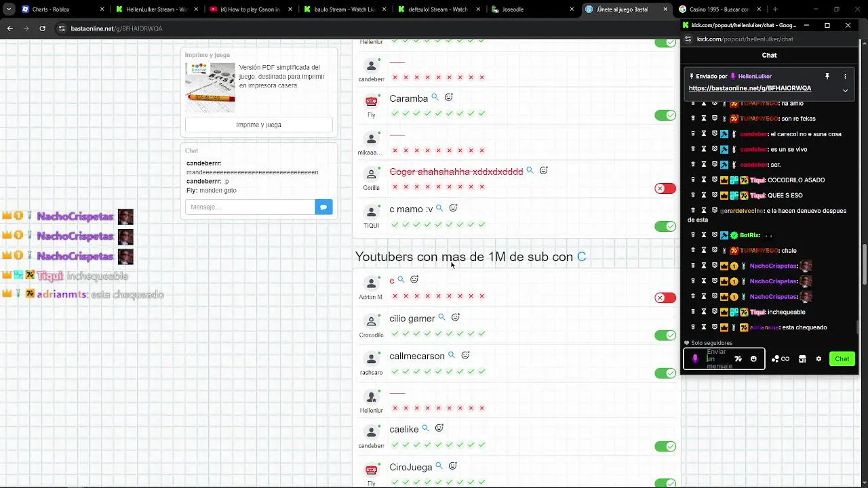Viewport: 868px width, 488px height.
Task: Reload the bastaonline page
Action: (42, 28)
